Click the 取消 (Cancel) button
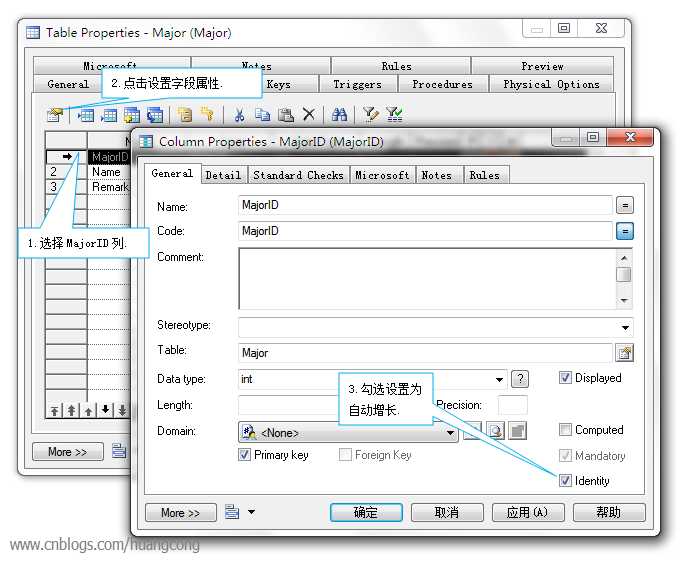Viewport: 684px width, 563px height. 447,512
